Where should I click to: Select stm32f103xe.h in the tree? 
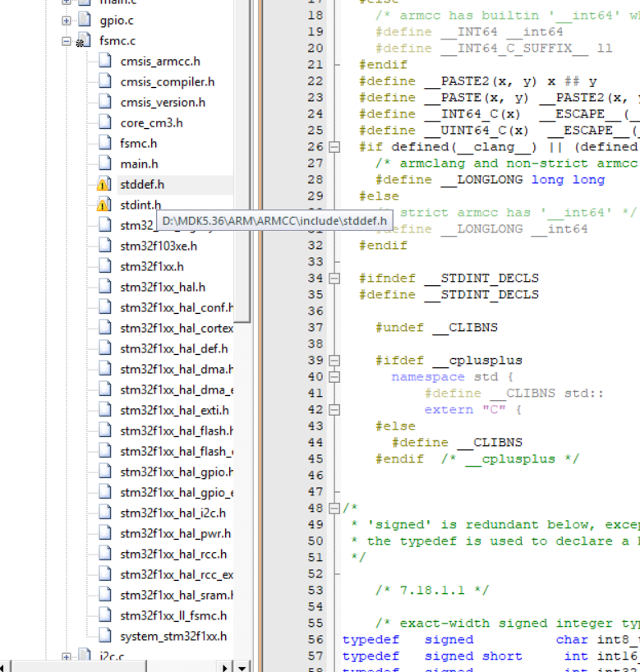(159, 246)
